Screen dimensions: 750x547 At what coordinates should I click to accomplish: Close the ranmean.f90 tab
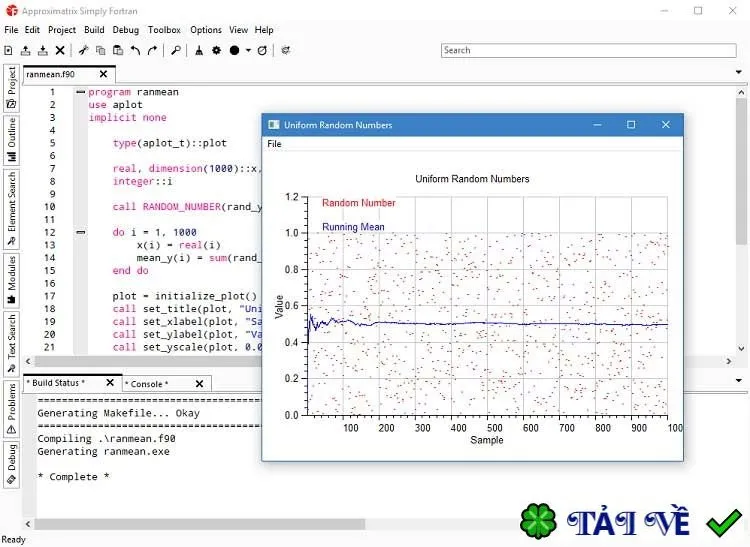coord(103,74)
